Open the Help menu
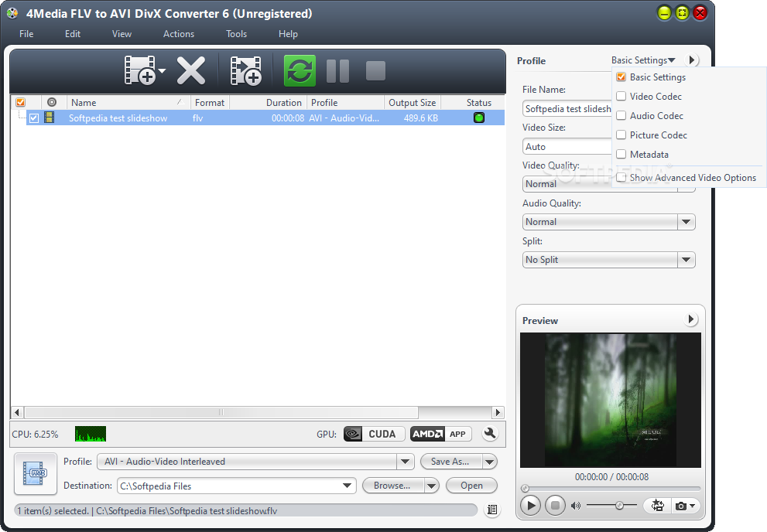Screen dimensions: 767x532 [x=288, y=34]
